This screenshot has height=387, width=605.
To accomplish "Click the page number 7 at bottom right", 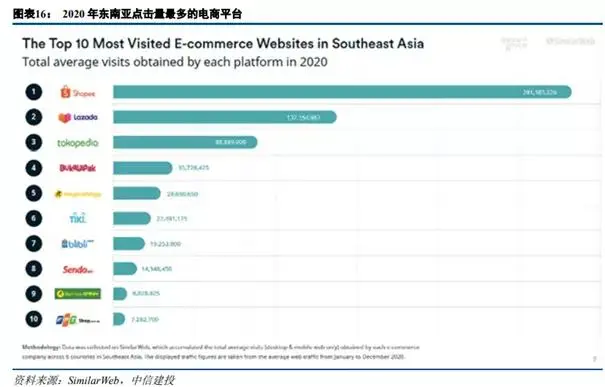I will [594, 359].
